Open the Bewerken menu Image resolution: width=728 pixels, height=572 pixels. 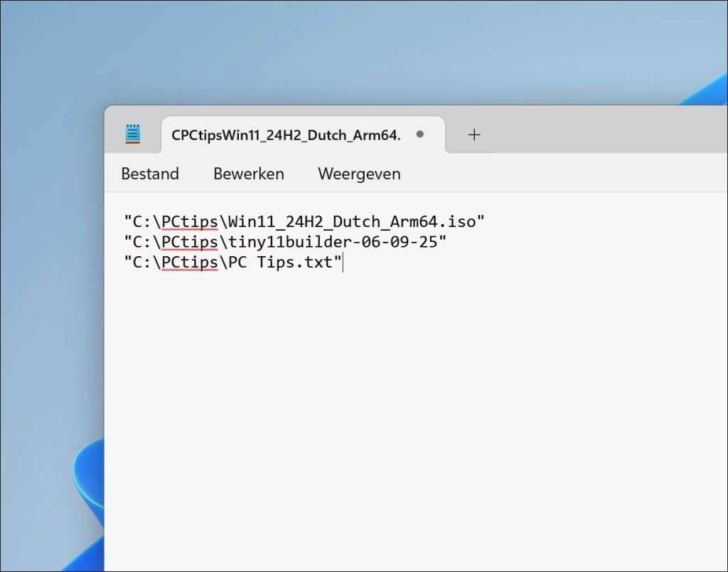coord(249,174)
